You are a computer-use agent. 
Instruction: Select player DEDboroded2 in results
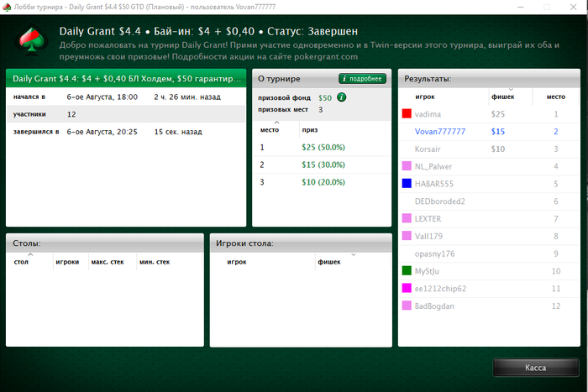(489, 201)
